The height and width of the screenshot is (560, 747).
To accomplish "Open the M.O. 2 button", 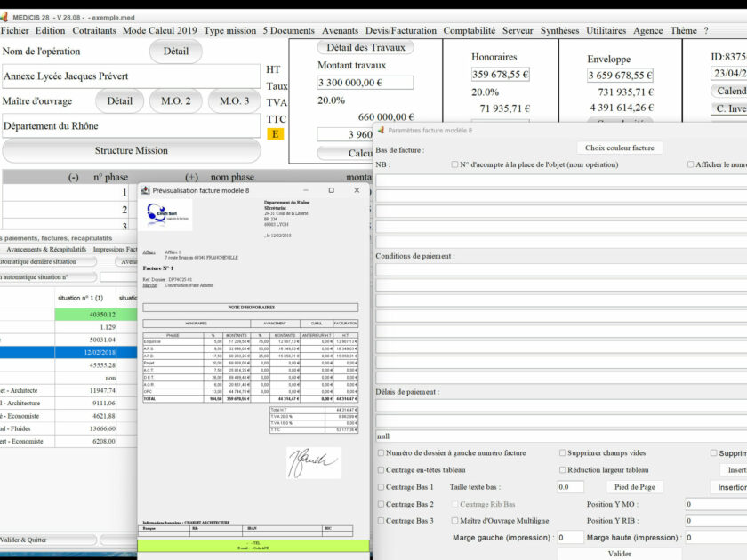I will (176, 101).
